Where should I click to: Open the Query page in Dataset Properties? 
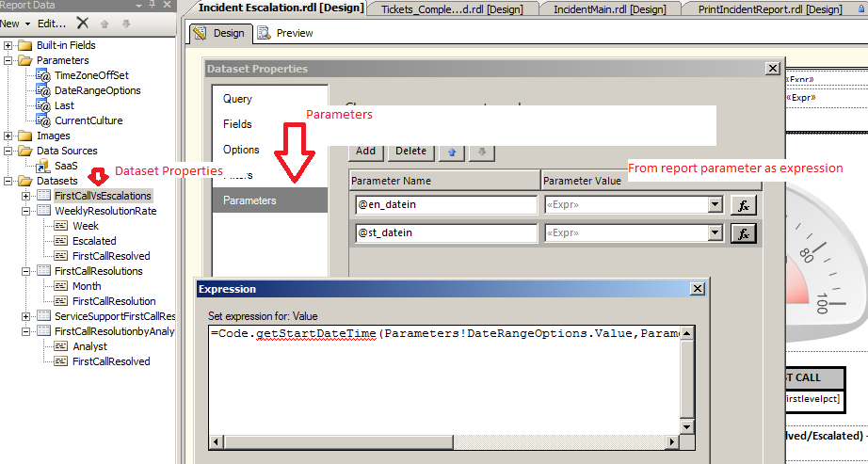coord(237,99)
